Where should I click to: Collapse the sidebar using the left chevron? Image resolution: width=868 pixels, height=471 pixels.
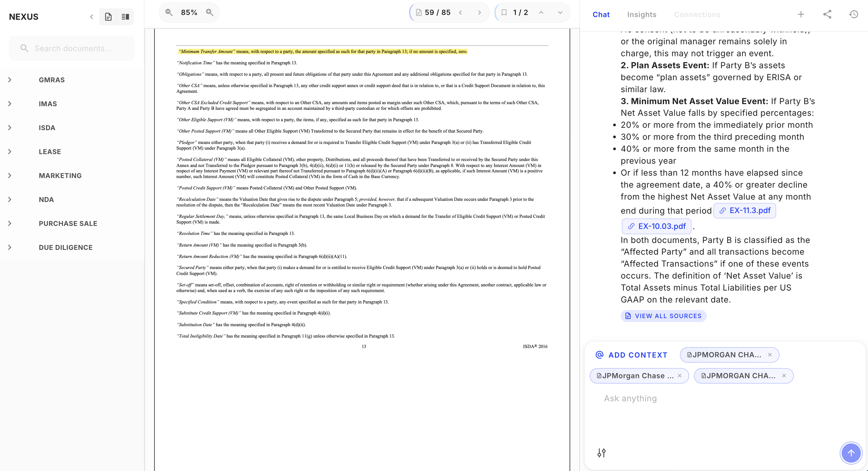click(91, 16)
